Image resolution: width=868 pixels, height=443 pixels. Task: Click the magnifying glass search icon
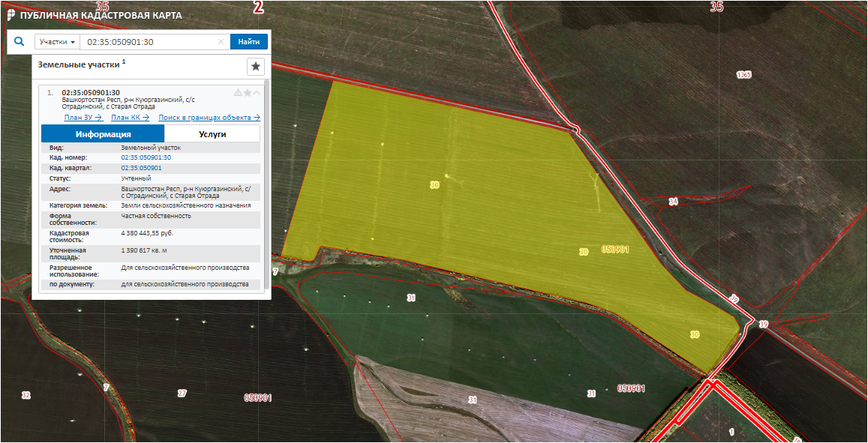19,42
